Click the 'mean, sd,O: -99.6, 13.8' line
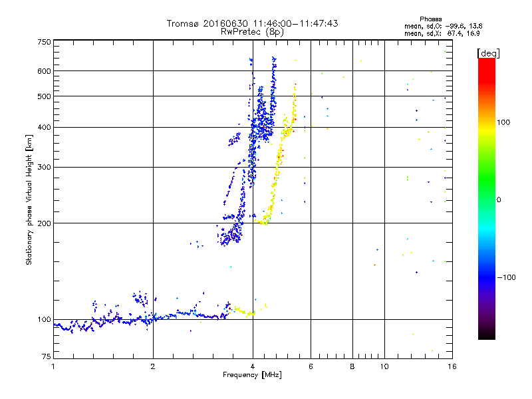Image resolution: width=532 pixels, height=399 pixels. [x=443, y=26]
